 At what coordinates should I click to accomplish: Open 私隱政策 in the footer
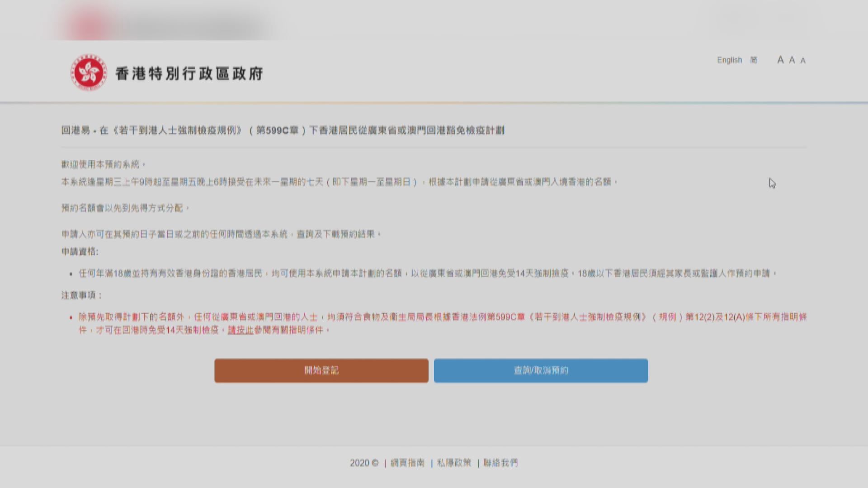point(454,463)
